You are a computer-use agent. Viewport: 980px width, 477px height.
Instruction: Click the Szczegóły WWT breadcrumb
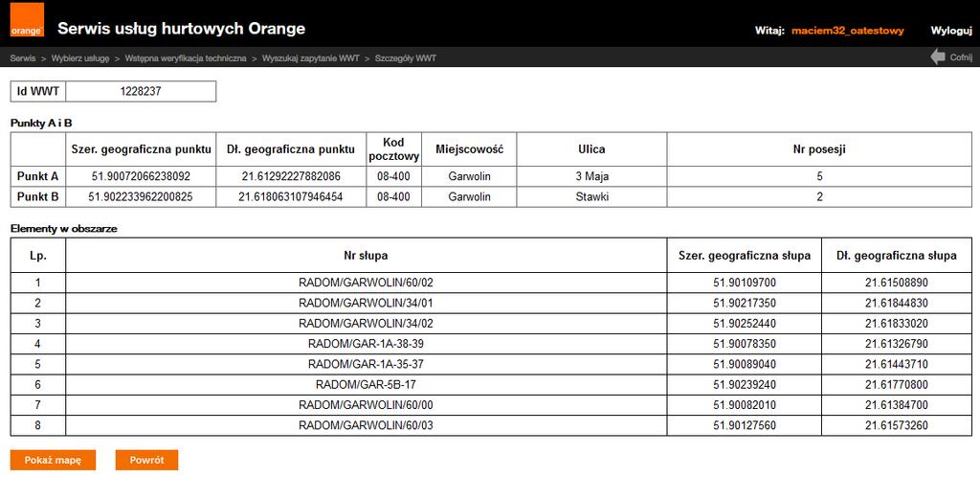click(x=406, y=58)
